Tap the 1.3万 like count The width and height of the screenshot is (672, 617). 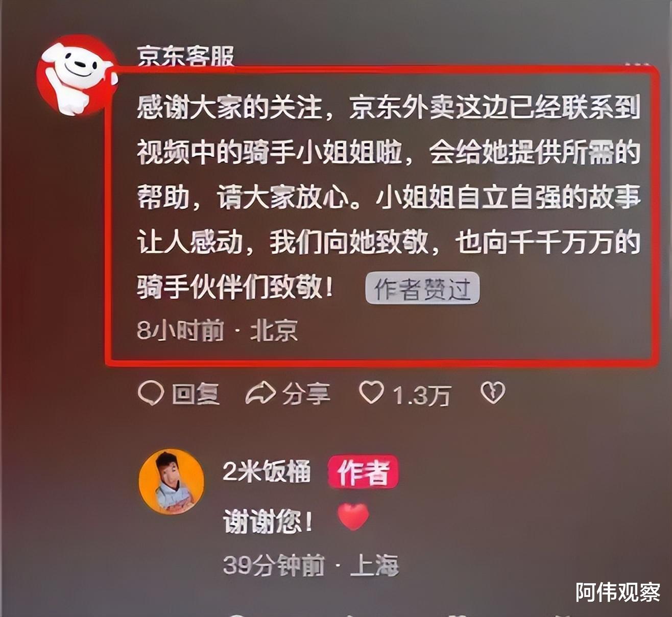click(421, 395)
